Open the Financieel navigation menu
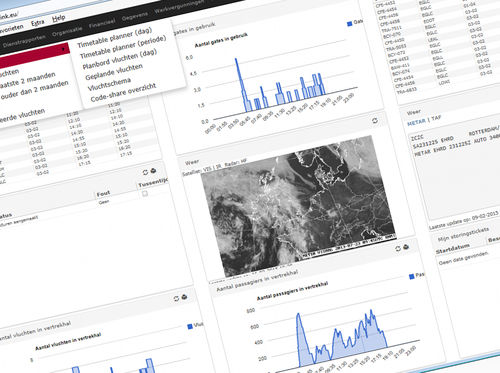500x373 pixels. tap(102, 24)
